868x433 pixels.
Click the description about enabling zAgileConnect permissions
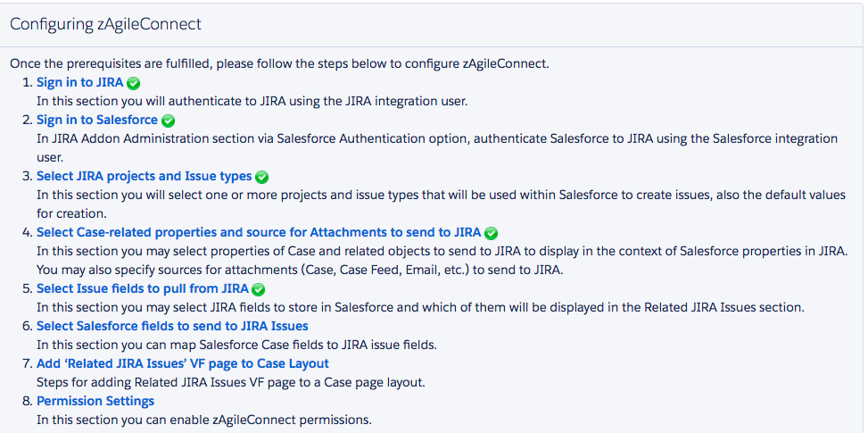pyautogui.click(x=204, y=421)
